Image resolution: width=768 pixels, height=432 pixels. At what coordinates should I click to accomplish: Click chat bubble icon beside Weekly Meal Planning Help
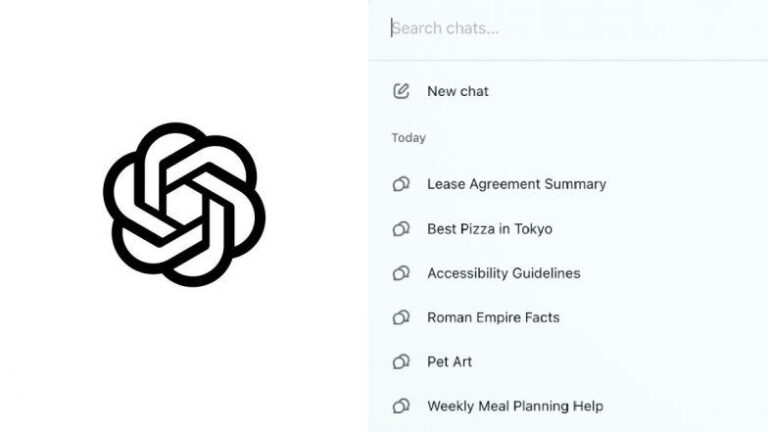[401, 406]
